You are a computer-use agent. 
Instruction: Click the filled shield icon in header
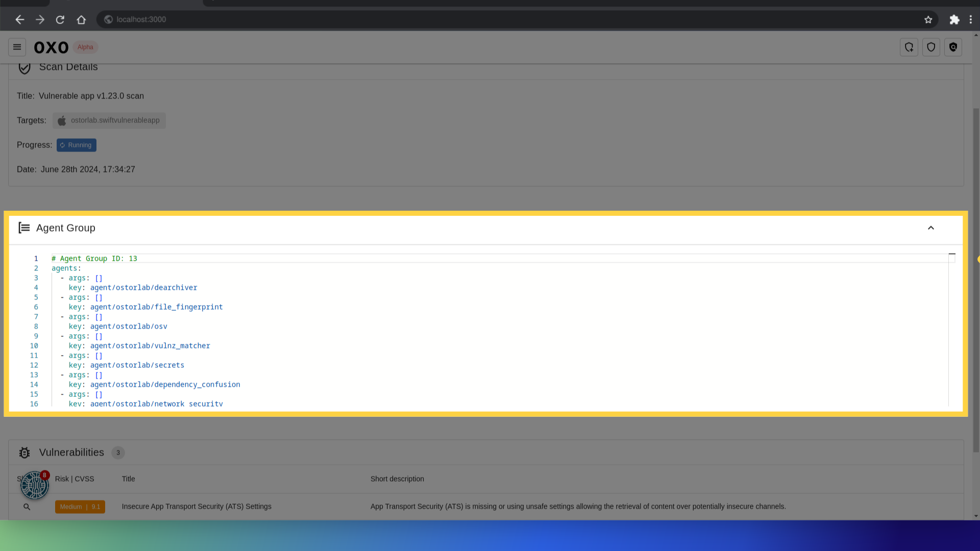(x=953, y=47)
